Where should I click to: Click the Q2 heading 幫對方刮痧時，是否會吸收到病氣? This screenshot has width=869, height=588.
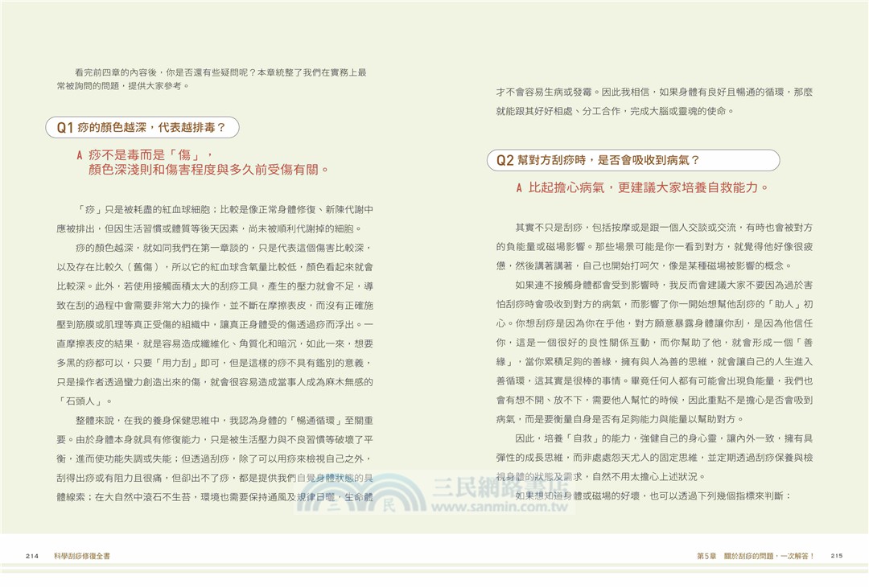point(633,160)
